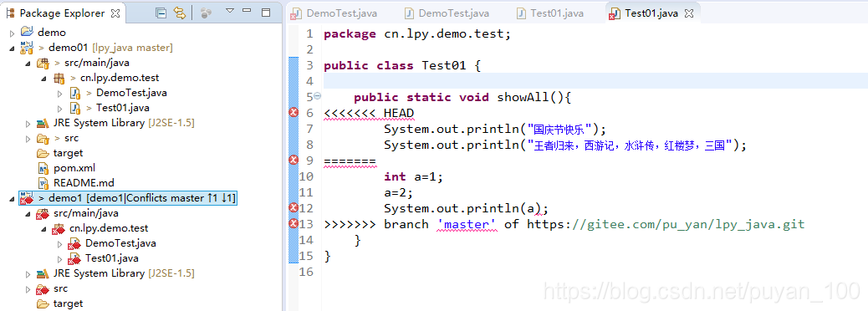Viewport: 868px width, 311px height.
Task: Click the src/main/java source folder icon in demo01
Action: pyautogui.click(x=43, y=63)
